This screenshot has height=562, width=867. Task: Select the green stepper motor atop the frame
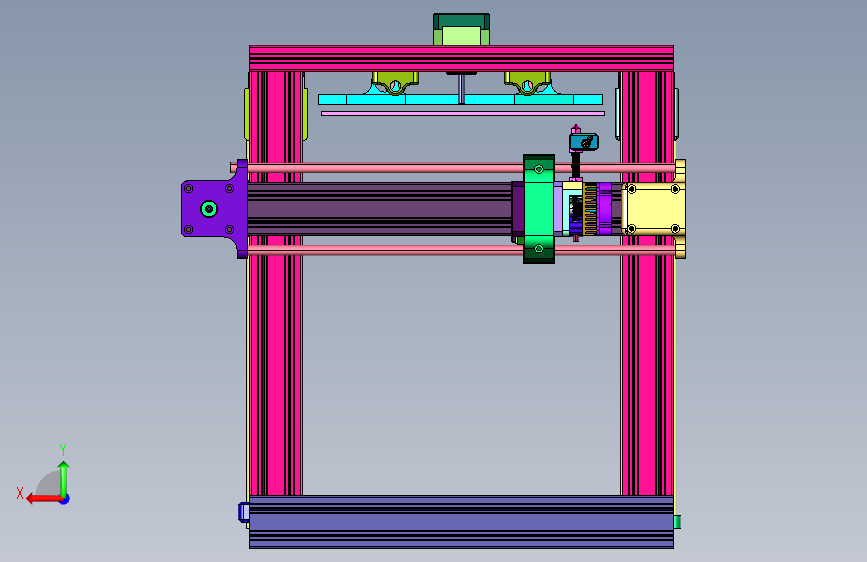pos(461,29)
